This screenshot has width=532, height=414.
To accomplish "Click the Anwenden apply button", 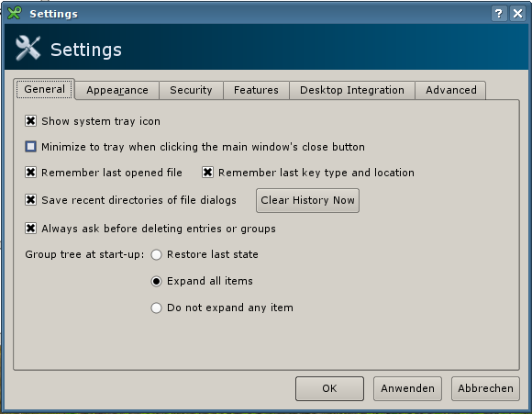I will pos(407,388).
